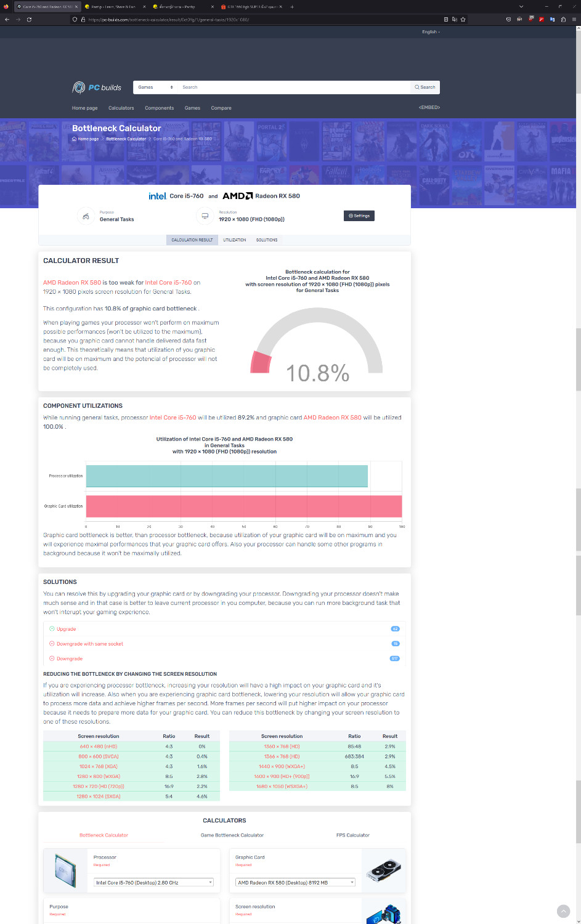Open the reader view icon in address bar
The image size is (581, 924).
tap(446, 19)
